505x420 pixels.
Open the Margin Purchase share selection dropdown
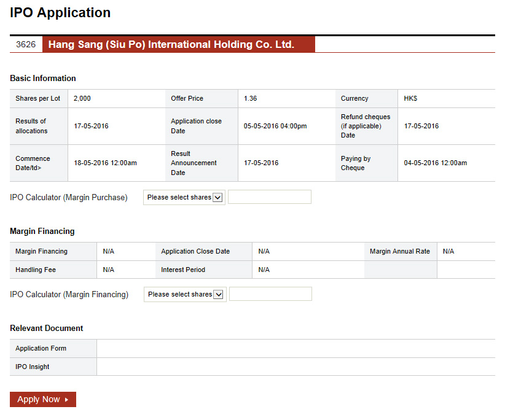pos(184,197)
